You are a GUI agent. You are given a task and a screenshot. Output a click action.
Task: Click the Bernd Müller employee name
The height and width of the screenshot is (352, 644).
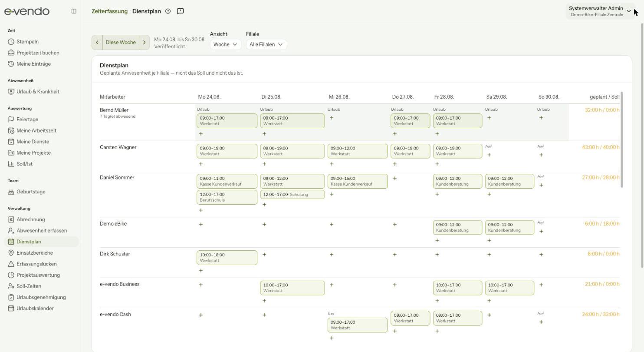pos(114,110)
